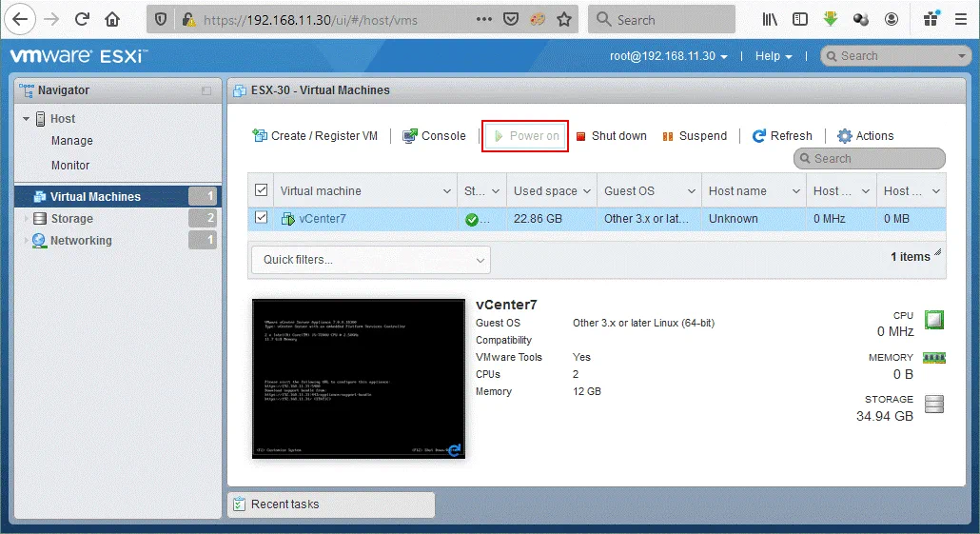The image size is (980, 534).
Task: Click the Create / Register VM icon
Action: point(260,136)
